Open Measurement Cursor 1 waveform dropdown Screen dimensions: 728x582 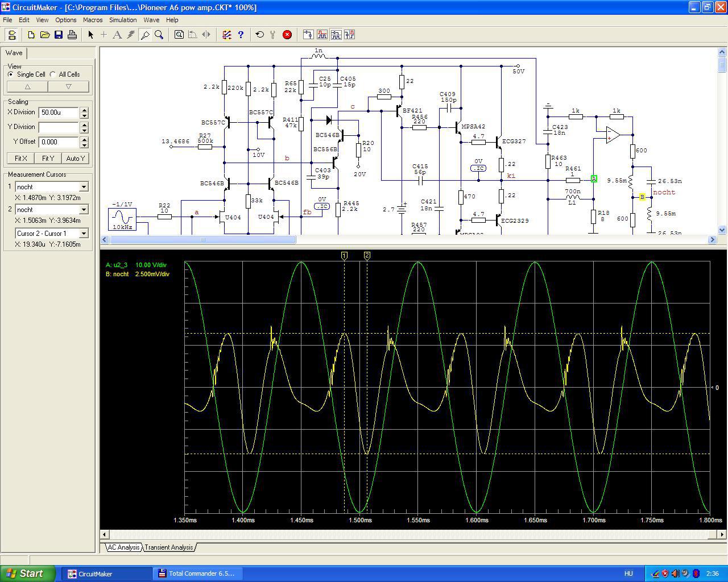point(84,187)
